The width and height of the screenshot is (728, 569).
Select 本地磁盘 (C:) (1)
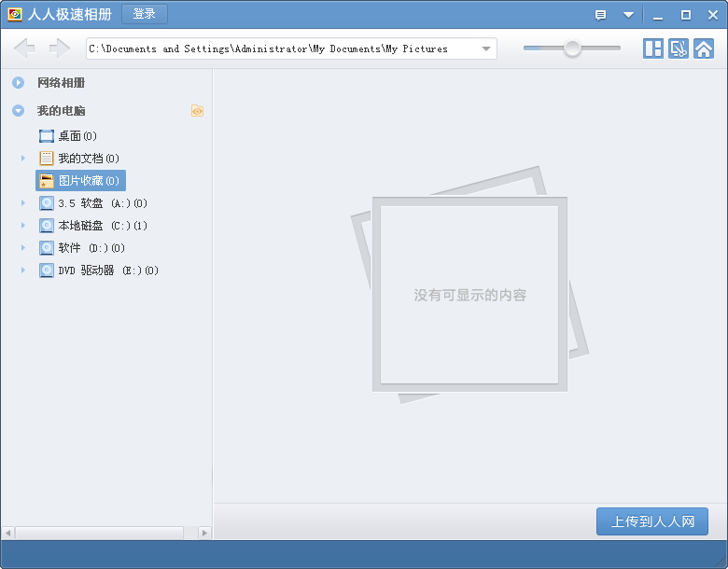click(93, 226)
